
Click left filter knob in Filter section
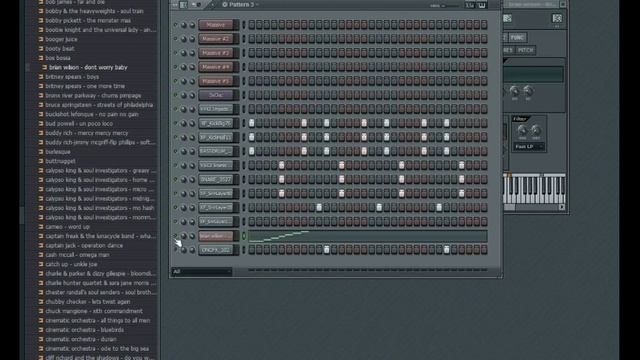[522, 131]
